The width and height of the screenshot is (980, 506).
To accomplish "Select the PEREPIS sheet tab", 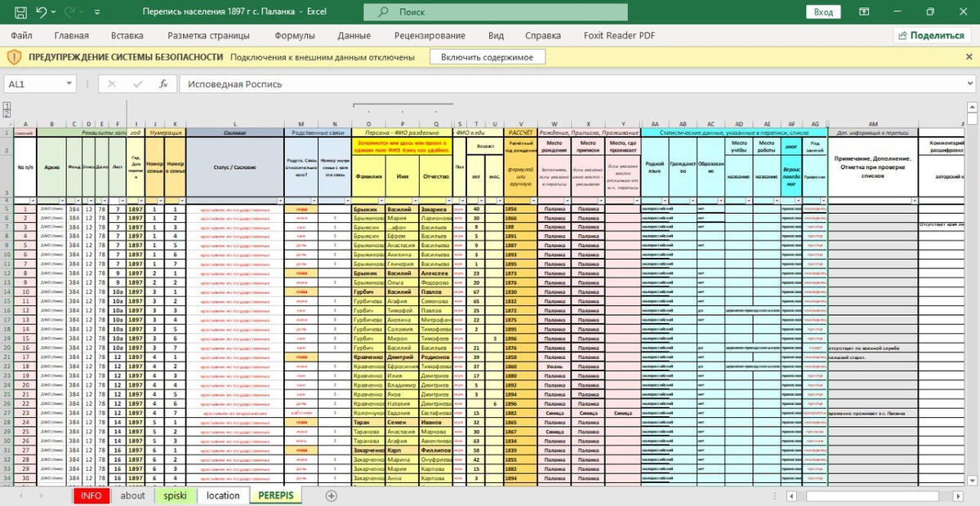I will click(x=276, y=495).
